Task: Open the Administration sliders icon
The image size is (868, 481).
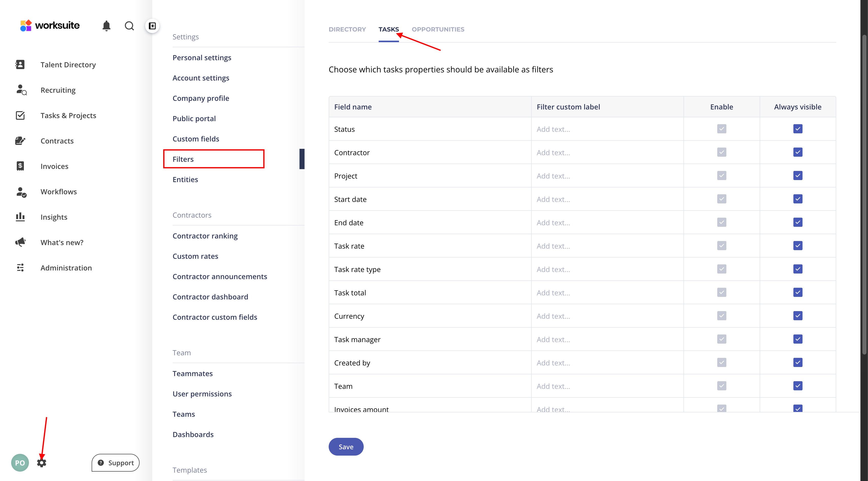Action: click(20, 268)
